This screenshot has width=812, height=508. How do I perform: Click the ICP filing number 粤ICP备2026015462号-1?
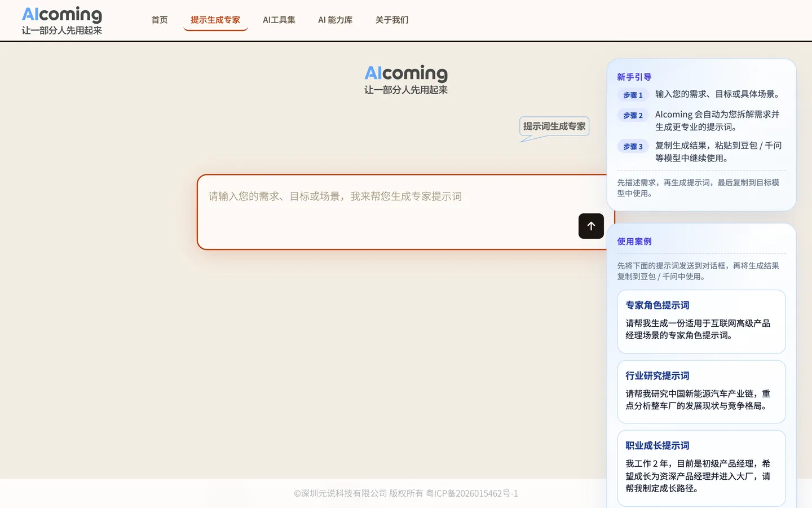pos(472,493)
